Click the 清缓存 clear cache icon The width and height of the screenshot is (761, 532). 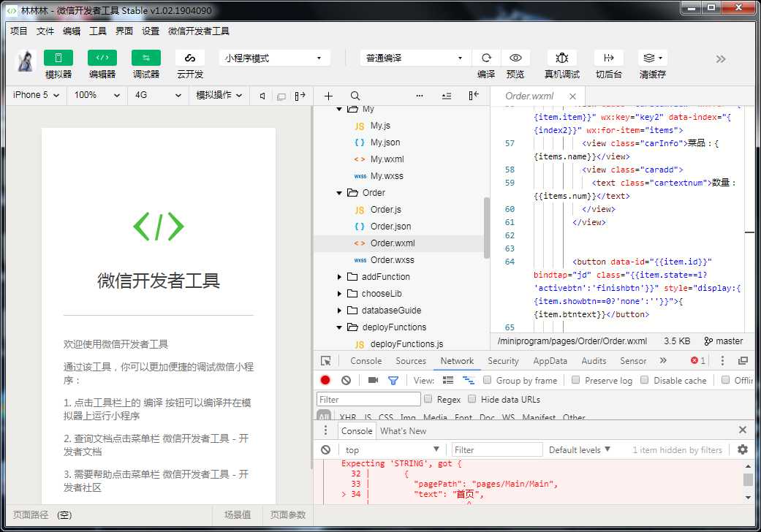coord(653,58)
